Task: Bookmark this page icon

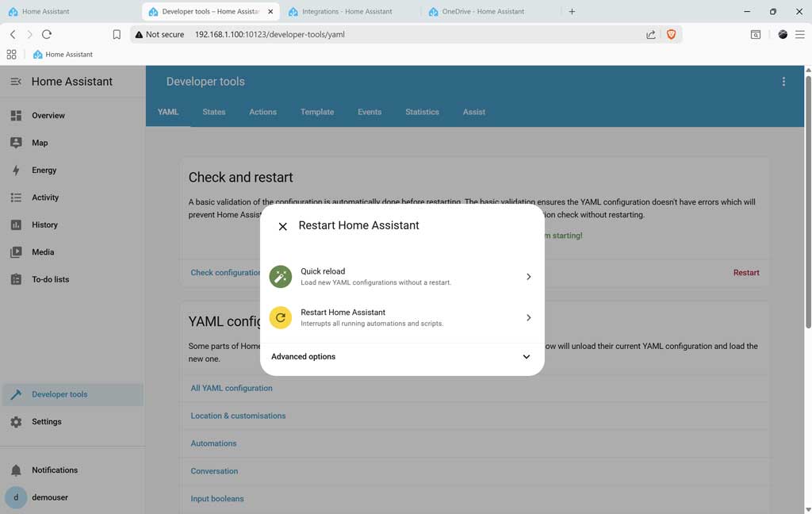Action: tap(117, 34)
